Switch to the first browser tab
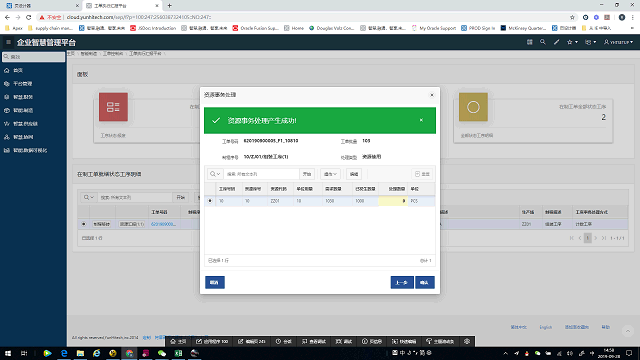The height and width of the screenshot is (360, 640). tap(41, 6)
